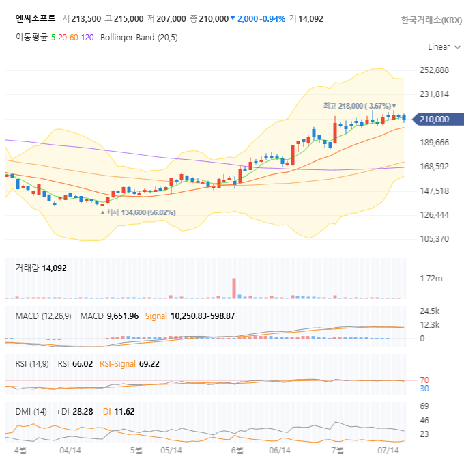This screenshot has height=476, width=464.
Task: Select the high price 215,000
Action: 128,19
